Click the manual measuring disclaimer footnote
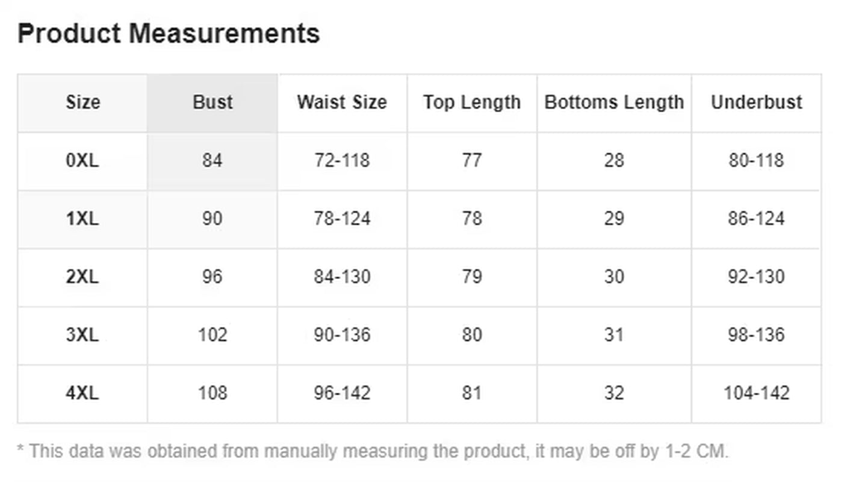 click(373, 451)
